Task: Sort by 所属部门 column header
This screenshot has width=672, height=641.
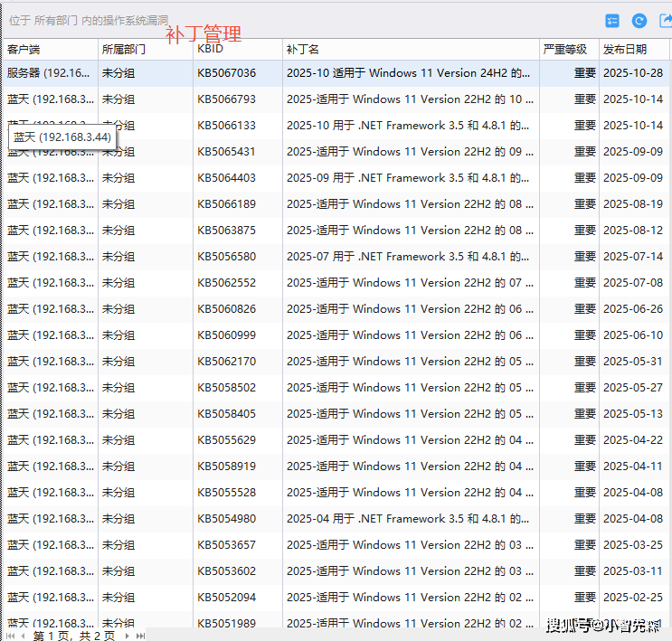Action: tap(122, 50)
